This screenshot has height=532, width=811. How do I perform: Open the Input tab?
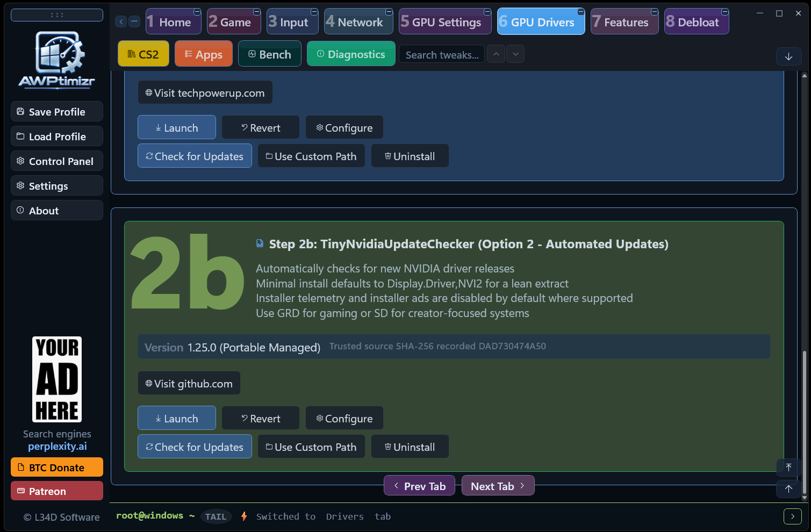tap(292, 21)
